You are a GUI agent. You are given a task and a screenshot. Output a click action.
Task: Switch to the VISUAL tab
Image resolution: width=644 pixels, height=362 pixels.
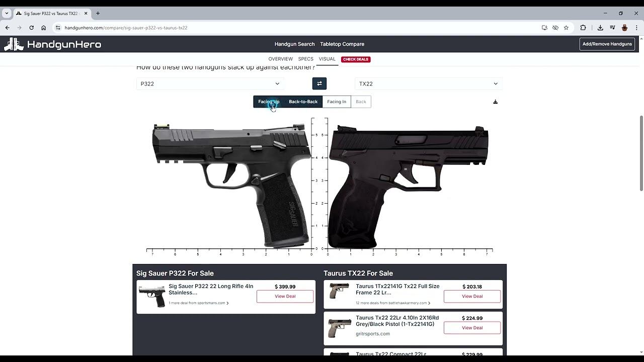[x=327, y=59]
